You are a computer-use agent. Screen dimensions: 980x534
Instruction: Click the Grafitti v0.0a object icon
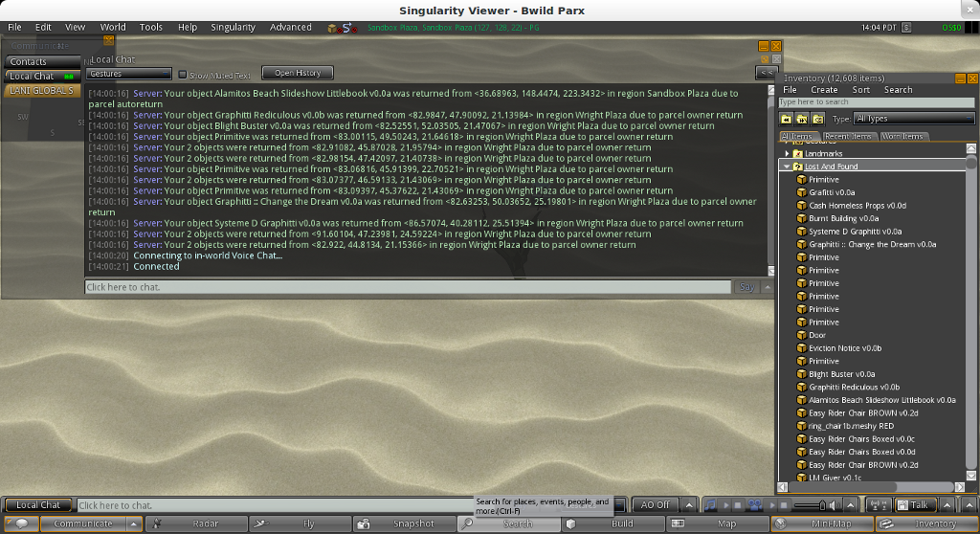pos(801,192)
